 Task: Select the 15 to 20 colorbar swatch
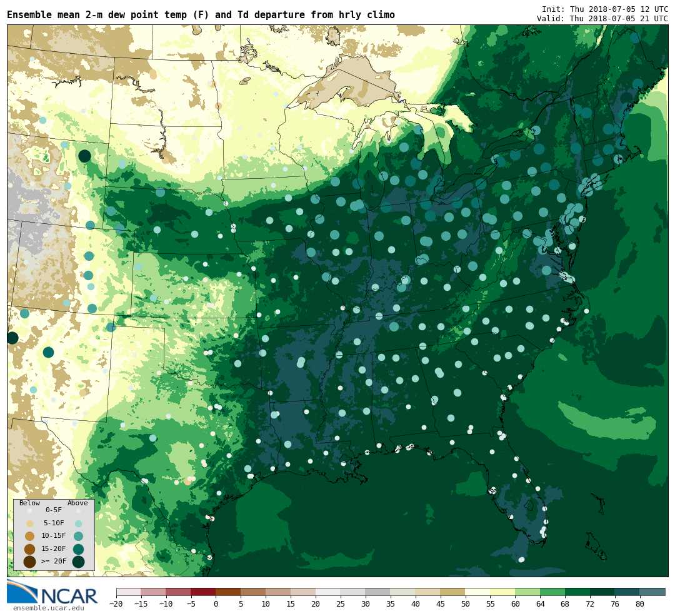point(304,592)
